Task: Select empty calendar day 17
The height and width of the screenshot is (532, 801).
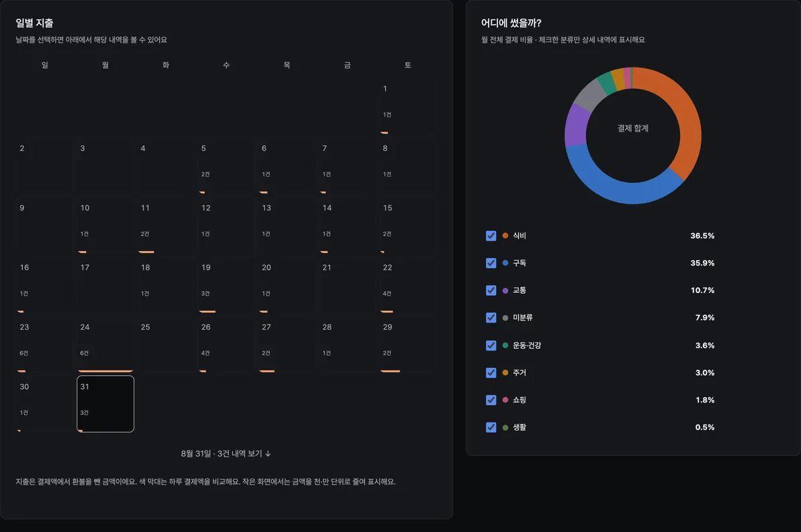Action: pos(105,285)
